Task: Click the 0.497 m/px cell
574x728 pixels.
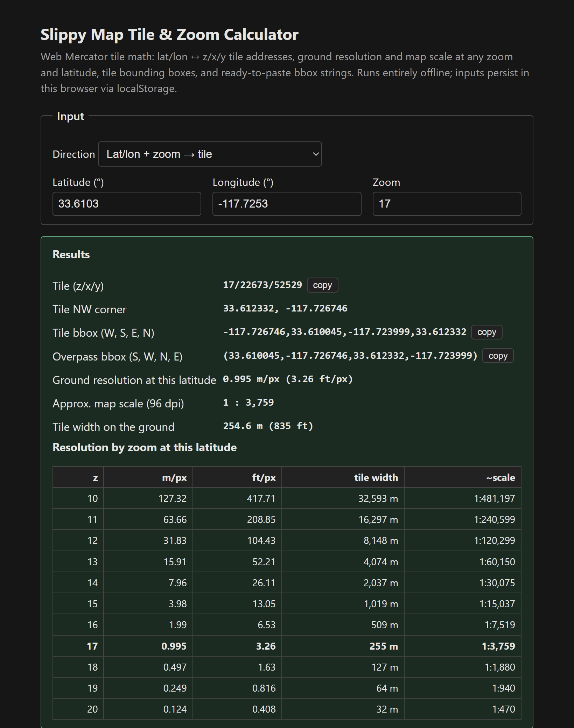Action: [148, 667]
